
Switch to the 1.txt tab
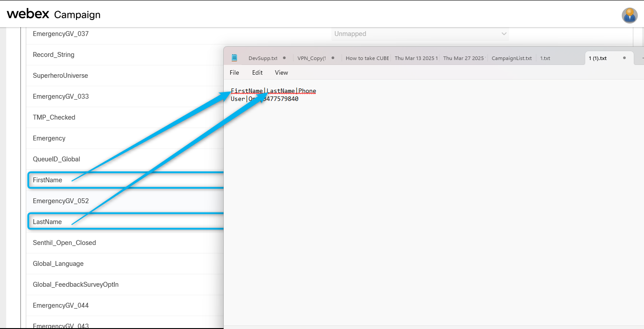point(545,58)
